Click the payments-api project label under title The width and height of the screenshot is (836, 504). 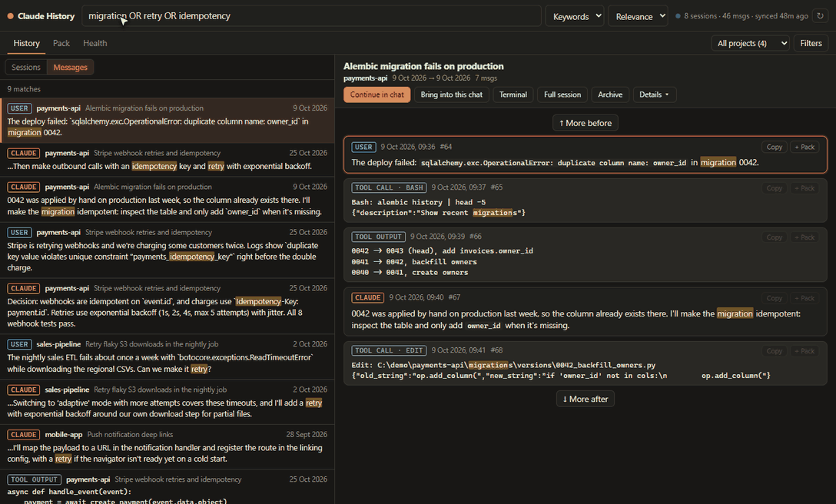[x=365, y=78]
